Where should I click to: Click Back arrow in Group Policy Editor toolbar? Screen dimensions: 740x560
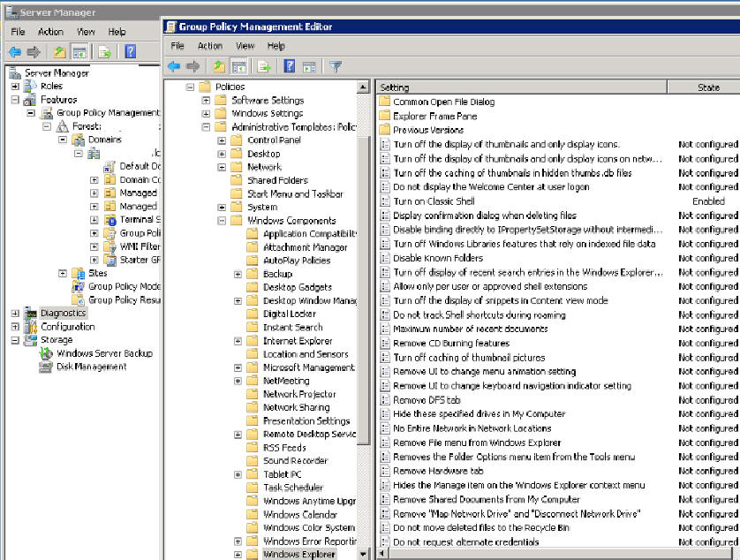(x=174, y=66)
